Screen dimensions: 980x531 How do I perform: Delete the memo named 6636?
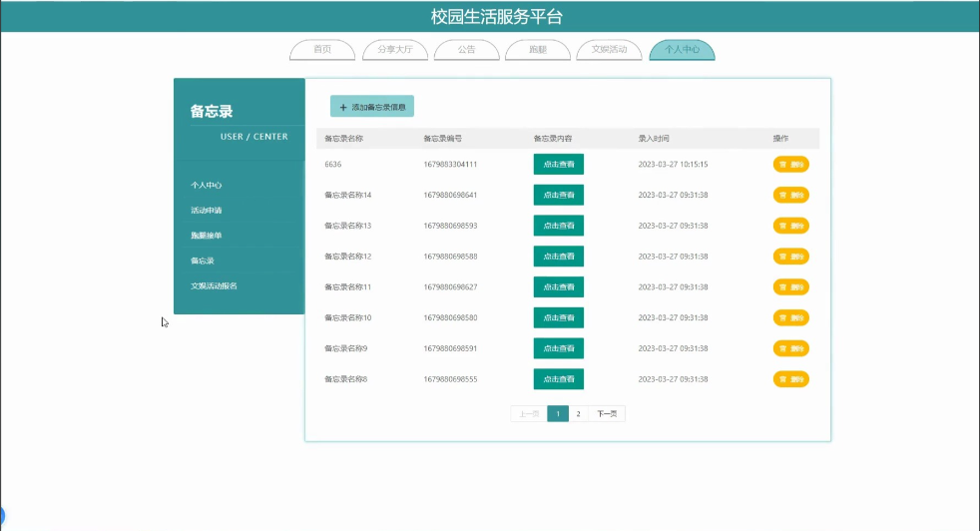click(x=790, y=164)
